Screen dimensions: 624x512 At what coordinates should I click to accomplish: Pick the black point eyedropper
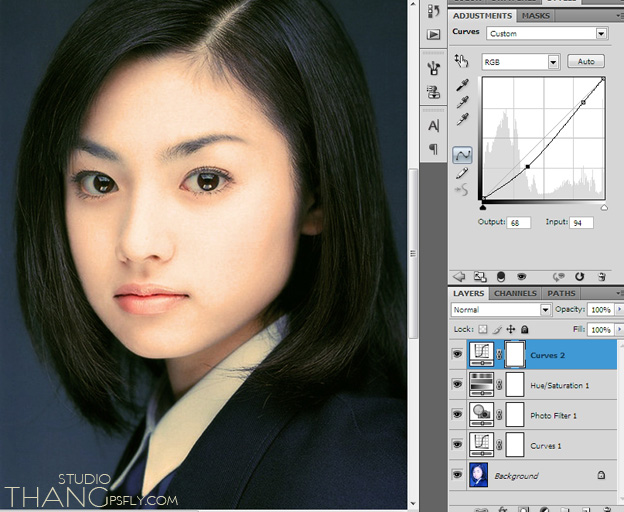click(462, 85)
